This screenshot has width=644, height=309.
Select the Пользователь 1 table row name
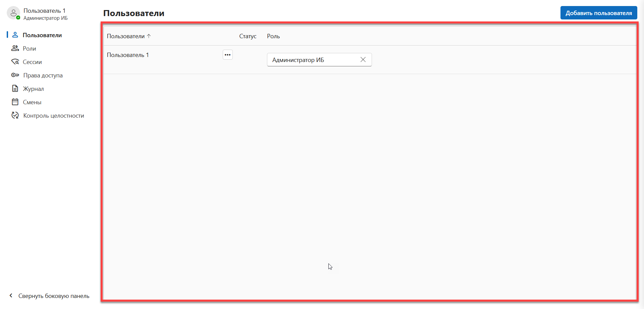pos(128,55)
